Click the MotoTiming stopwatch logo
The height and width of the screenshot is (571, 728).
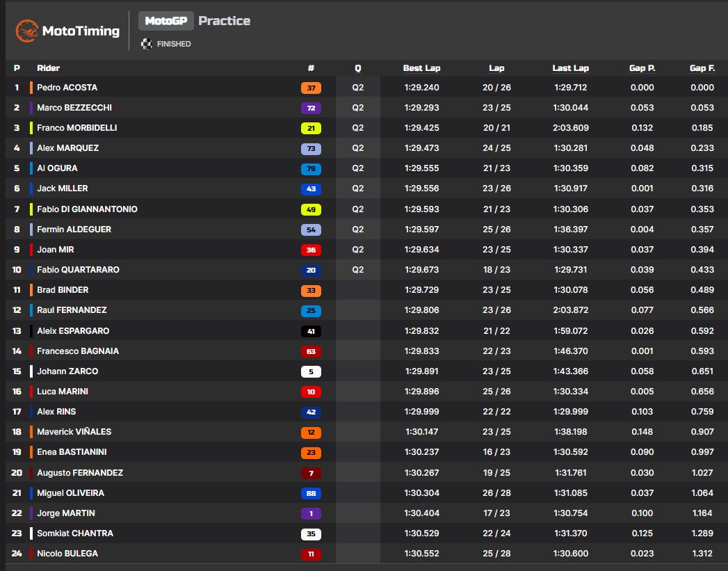point(26,30)
